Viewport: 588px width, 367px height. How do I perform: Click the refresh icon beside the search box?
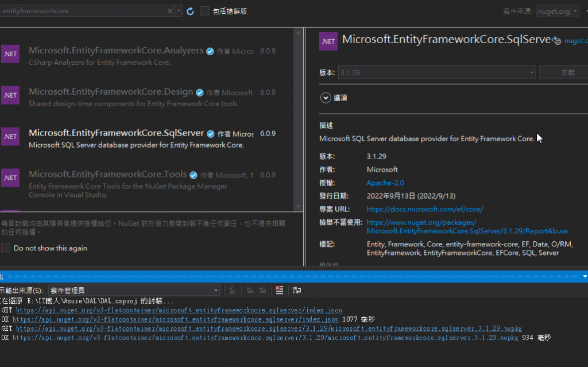coord(190,11)
